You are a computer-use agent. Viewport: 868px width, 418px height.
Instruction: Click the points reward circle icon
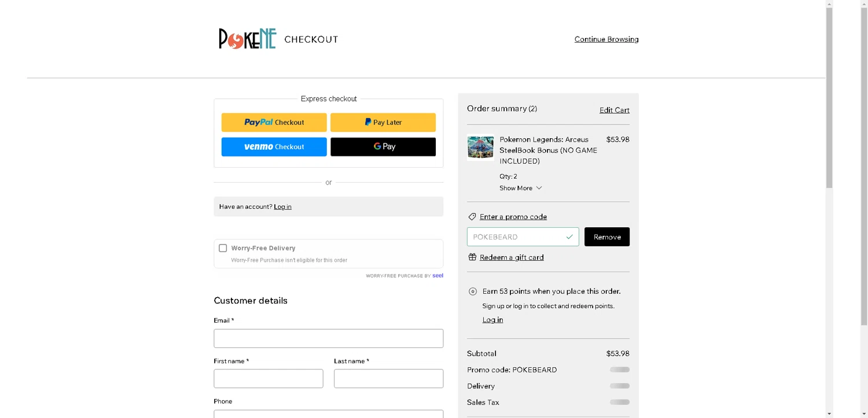point(473,291)
